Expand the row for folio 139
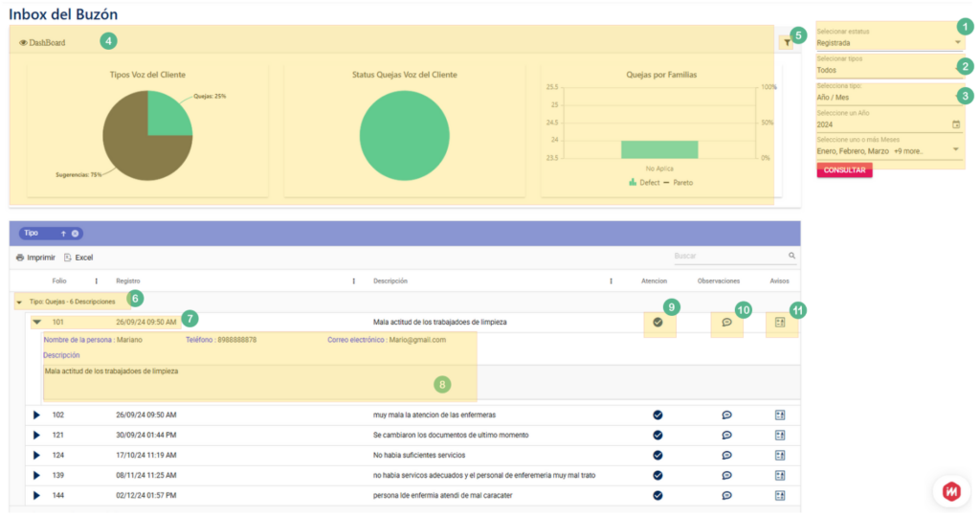Screen dimensions: 980x517 (36, 476)
